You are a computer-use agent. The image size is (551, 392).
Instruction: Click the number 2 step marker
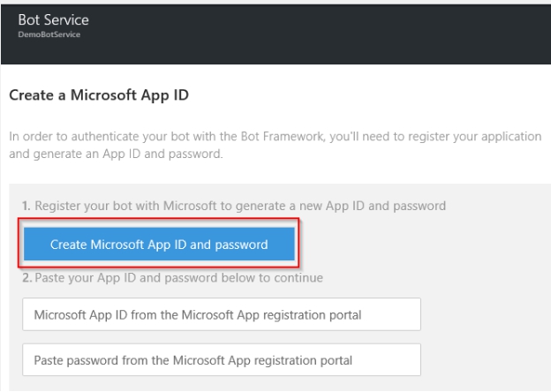click(26, 279)
